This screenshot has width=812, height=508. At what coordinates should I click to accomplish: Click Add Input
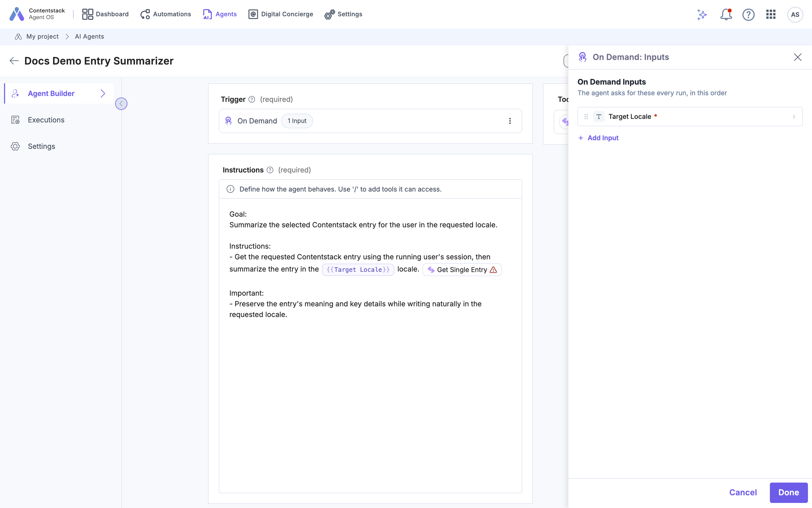598,138
